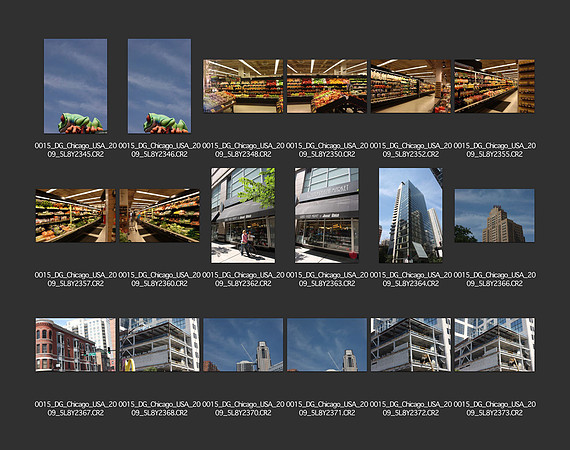Select the caption ending 5L8Y2366.CR2
Viewport: 570px width, 450px height.
(494, 279)
